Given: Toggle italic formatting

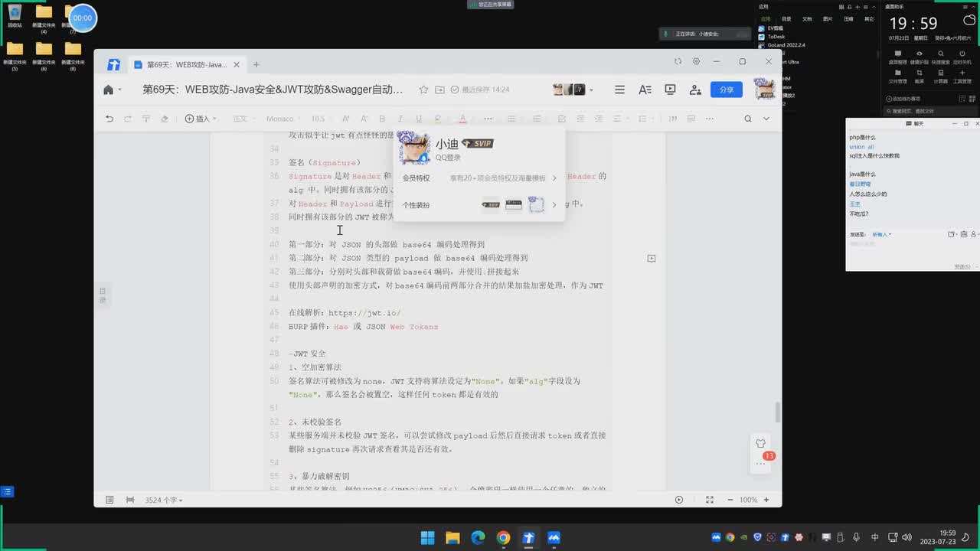Looking at the screenshot, I should point(400,119).
